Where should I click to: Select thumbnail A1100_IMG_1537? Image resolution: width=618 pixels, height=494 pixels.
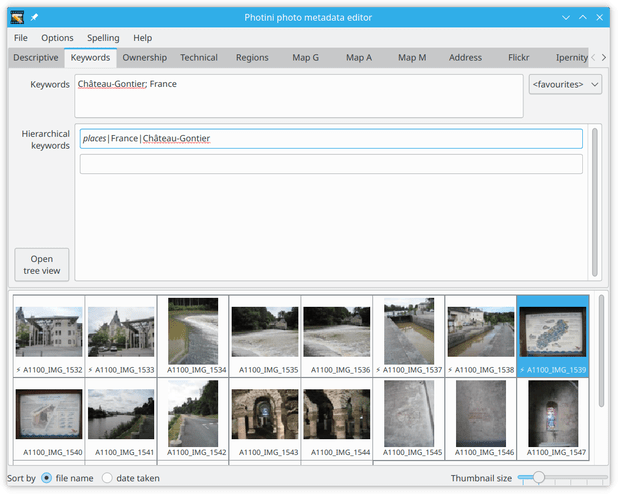(409, 336)
